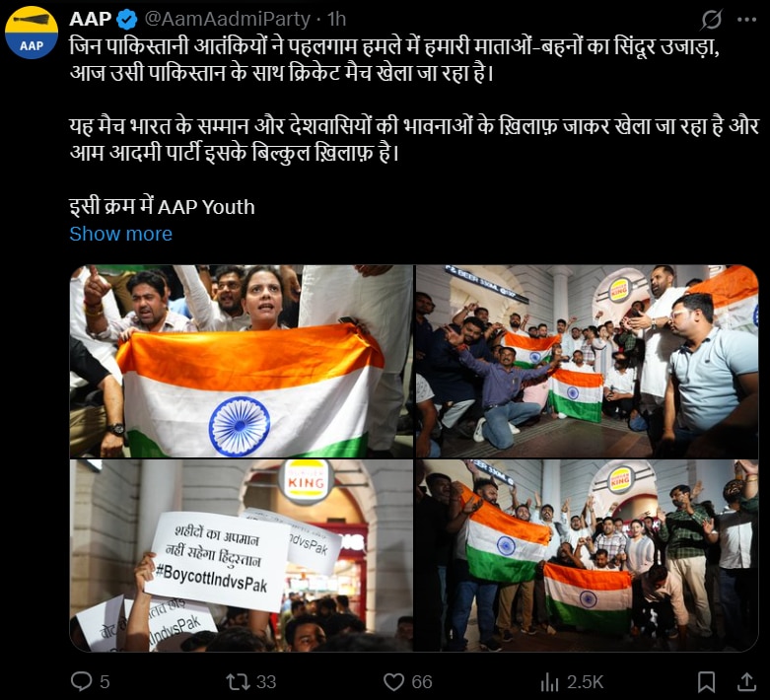Open the @AamAadmiParty handle link
The height and width of the screenshot is (700, 770).
coord(228,19)
